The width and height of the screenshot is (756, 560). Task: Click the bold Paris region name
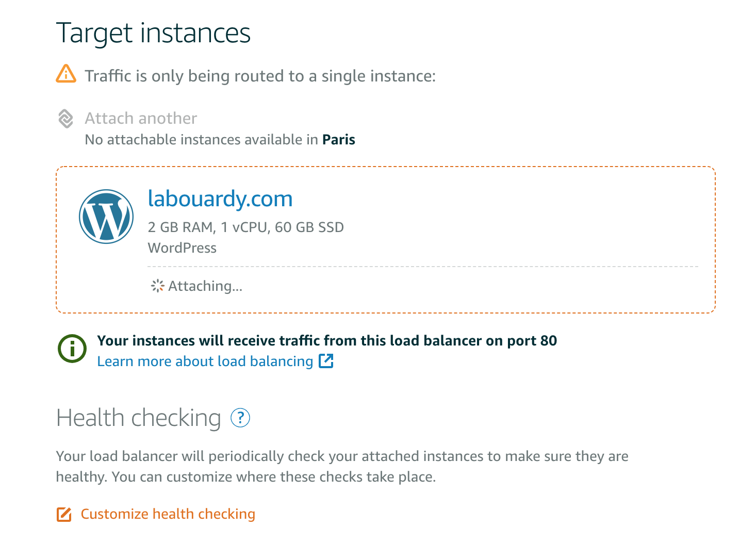pos(339,140)
